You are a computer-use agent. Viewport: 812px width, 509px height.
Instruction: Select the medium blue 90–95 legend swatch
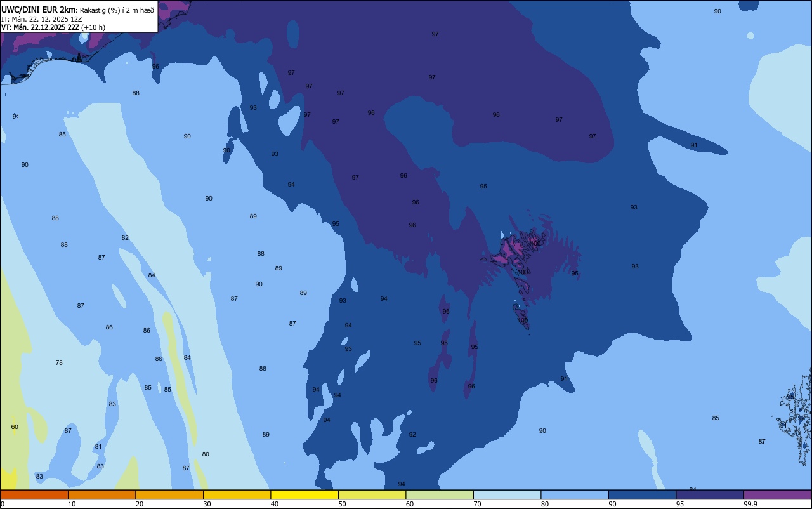pyautogui.click(x=642, y=494)
